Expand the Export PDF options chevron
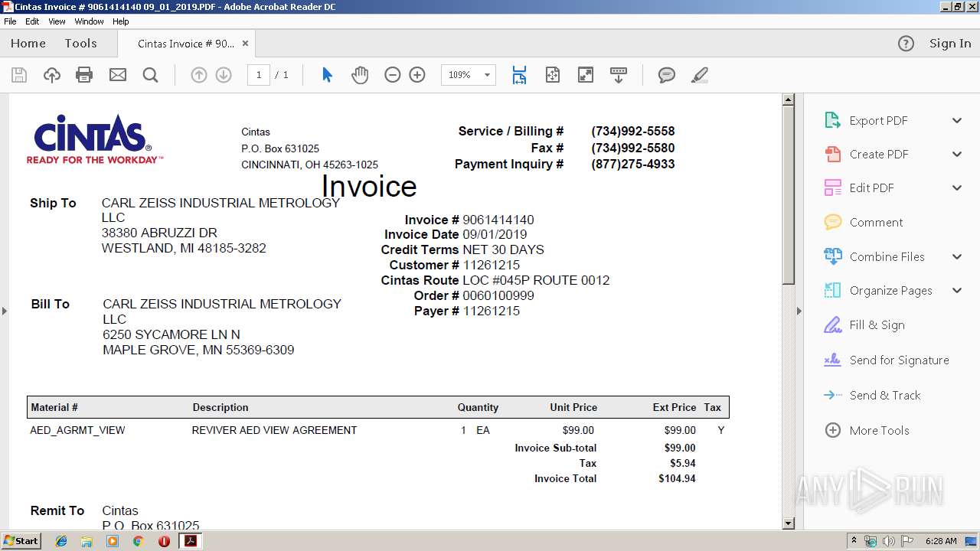980x551 pixels. click(x=957, y=121)
